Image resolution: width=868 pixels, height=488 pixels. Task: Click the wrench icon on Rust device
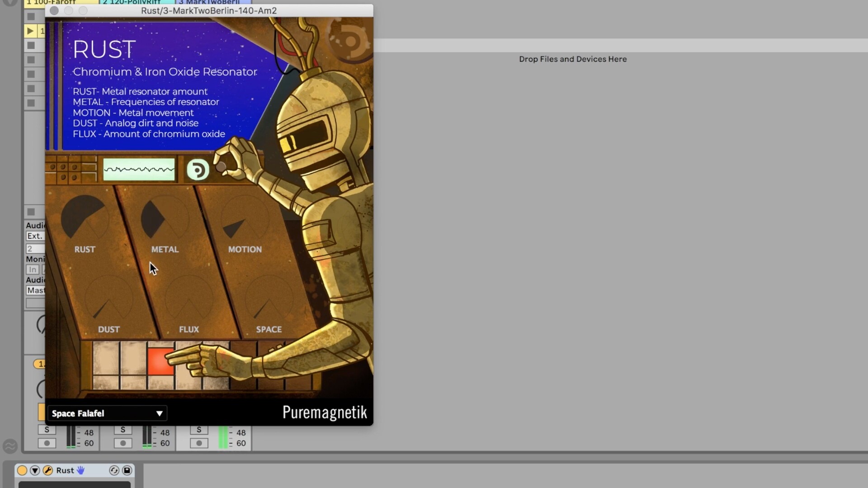(x=48, y=470)
